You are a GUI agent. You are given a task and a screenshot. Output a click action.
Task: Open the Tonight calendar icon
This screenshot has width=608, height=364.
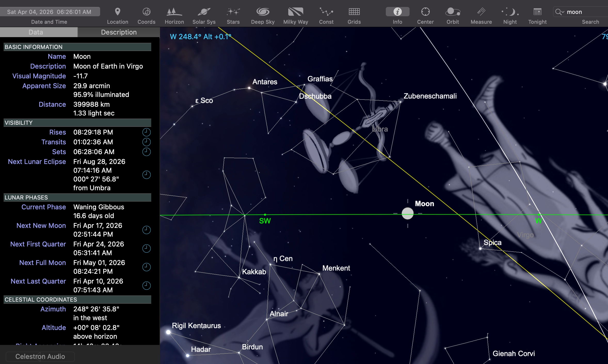pos(537,12)
